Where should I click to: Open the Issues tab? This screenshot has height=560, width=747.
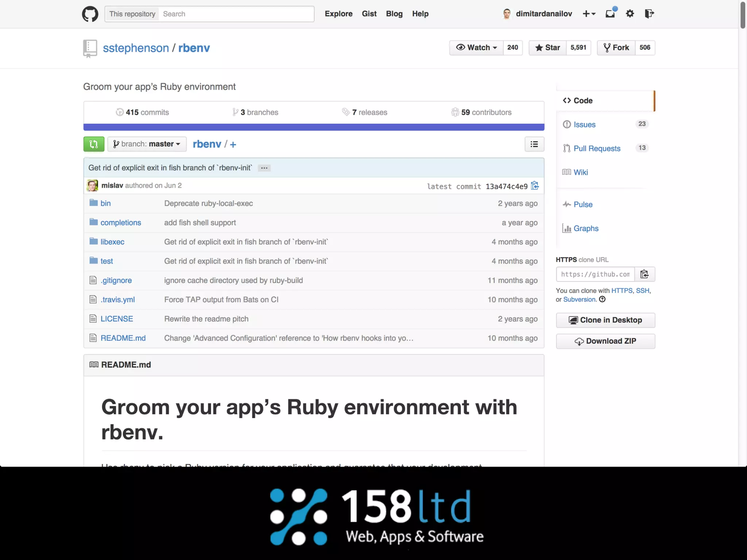coord(584,125)
